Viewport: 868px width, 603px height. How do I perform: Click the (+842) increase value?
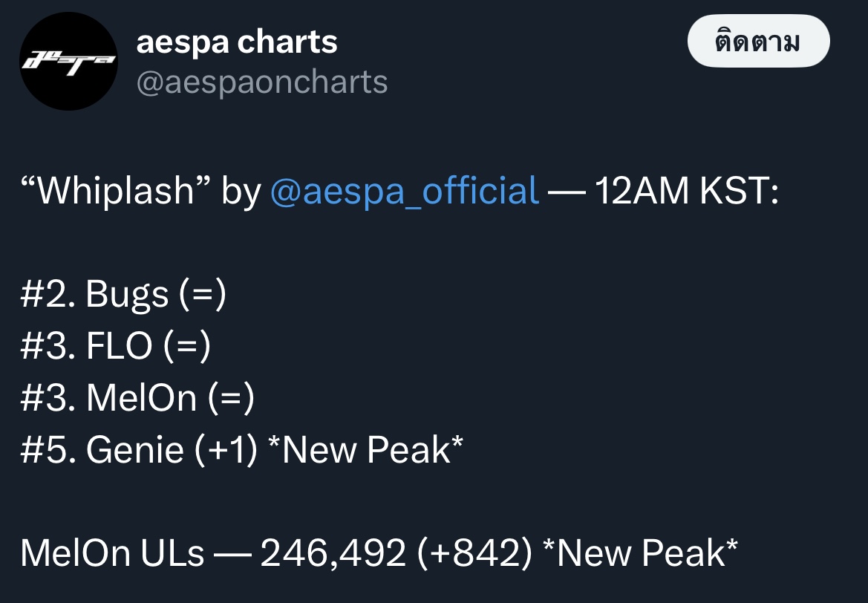pyautogui.click(x=475, y=553)
